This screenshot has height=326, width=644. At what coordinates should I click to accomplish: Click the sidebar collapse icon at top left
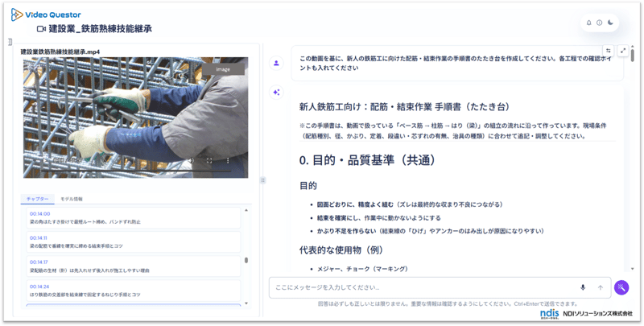(10, 42)
